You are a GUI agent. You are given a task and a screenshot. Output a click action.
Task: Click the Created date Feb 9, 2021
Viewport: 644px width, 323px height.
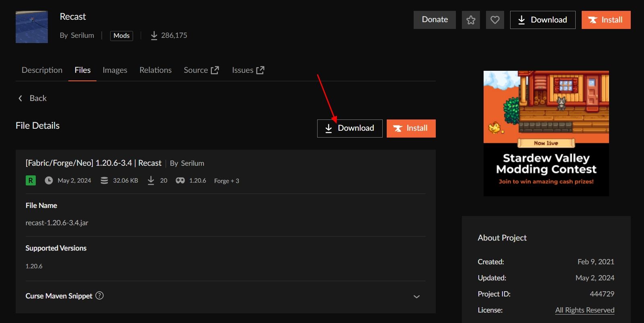pyautogui.click(x=596, y=262)
